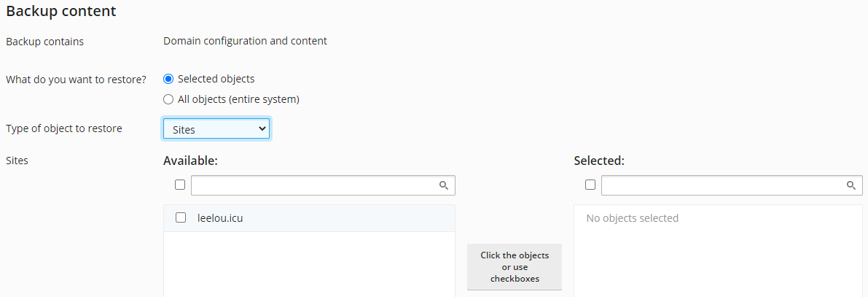Click the "Type of object to restore" label
This screenshot has width=868, height=297.
pos(64,128)
